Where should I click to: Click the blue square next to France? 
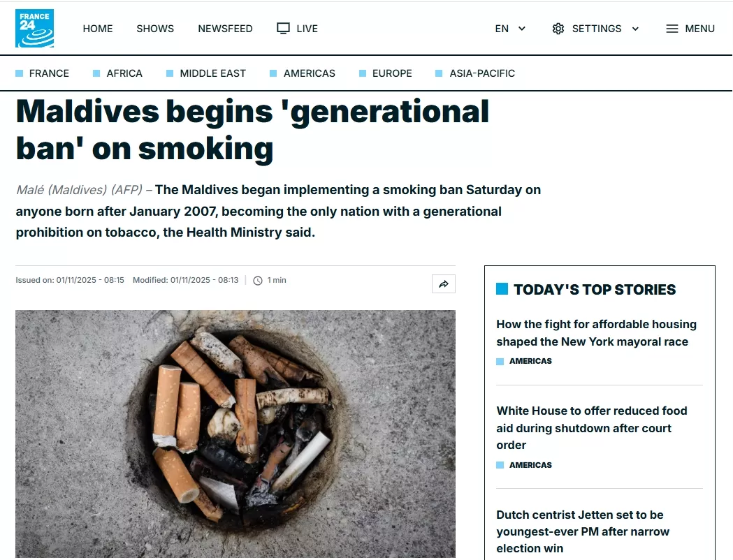pyautogui.click(x=20, y=73)
